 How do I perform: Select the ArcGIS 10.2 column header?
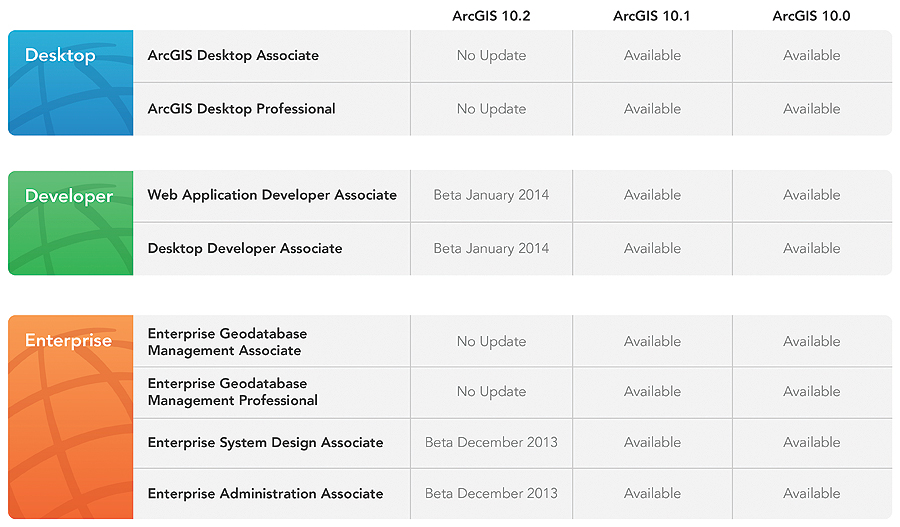491,16
